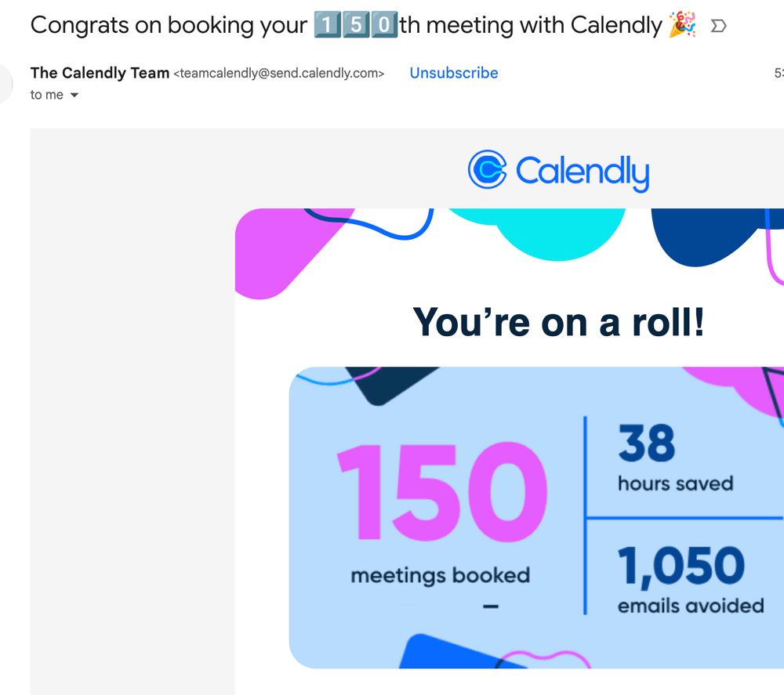Click the importance marker label icon
This screenshot has height=695, width=784.
(718, 26)
